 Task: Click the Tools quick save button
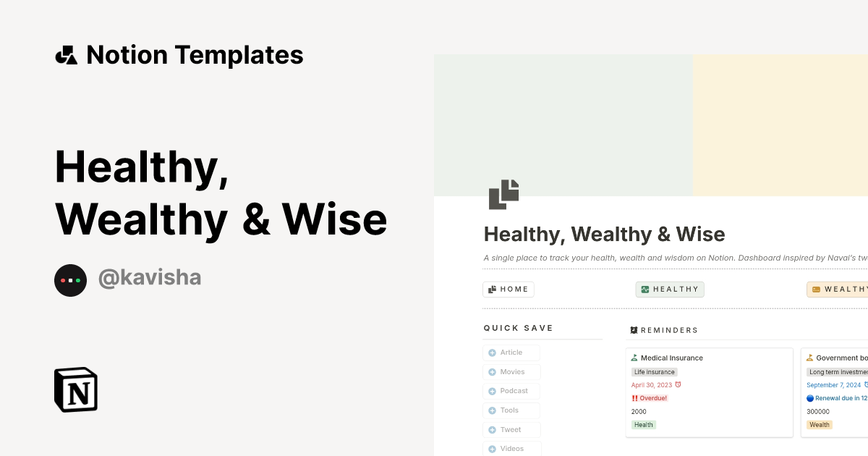[511, 410]
